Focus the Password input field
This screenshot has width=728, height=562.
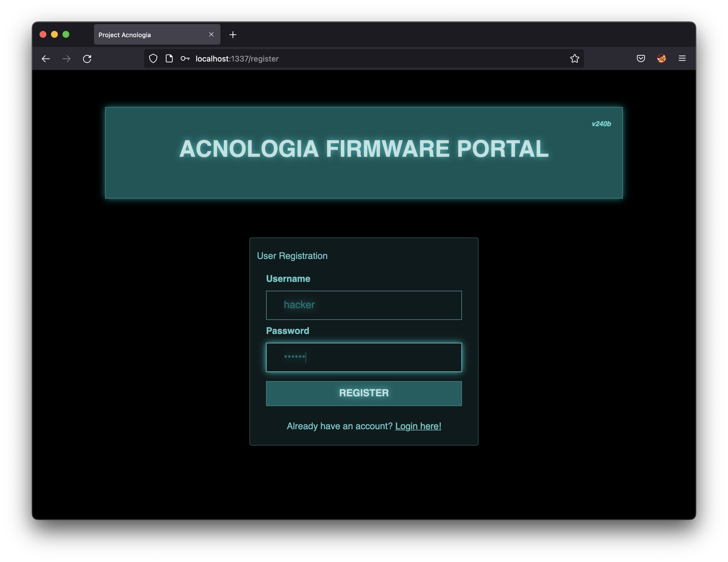(364, 357)
